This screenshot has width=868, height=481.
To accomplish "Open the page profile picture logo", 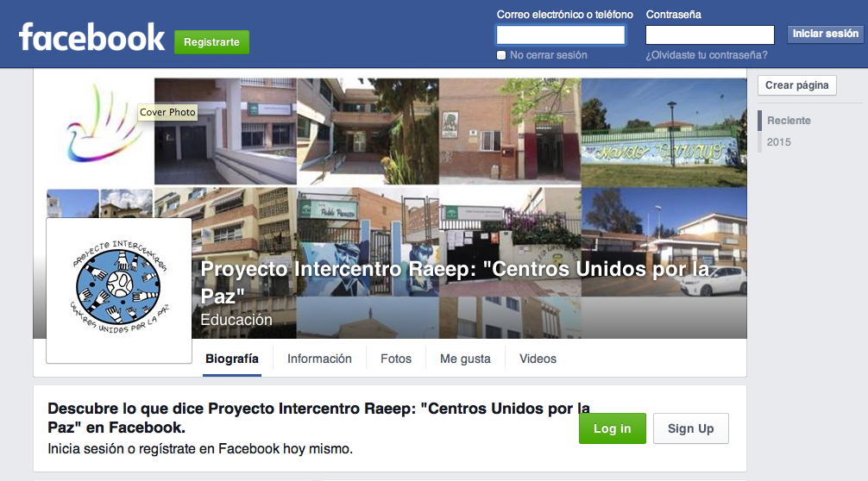I will [x=119, y=290].
